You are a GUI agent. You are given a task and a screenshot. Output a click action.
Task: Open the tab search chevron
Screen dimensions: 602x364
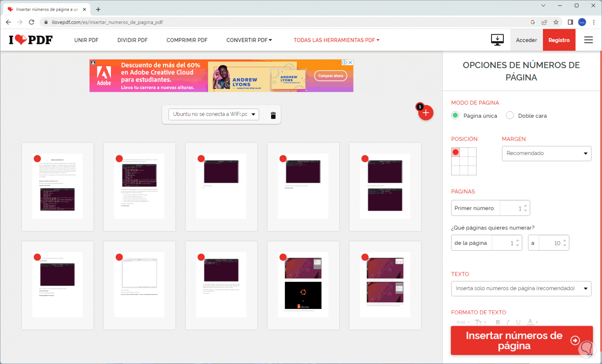click(x=543, y=5)
